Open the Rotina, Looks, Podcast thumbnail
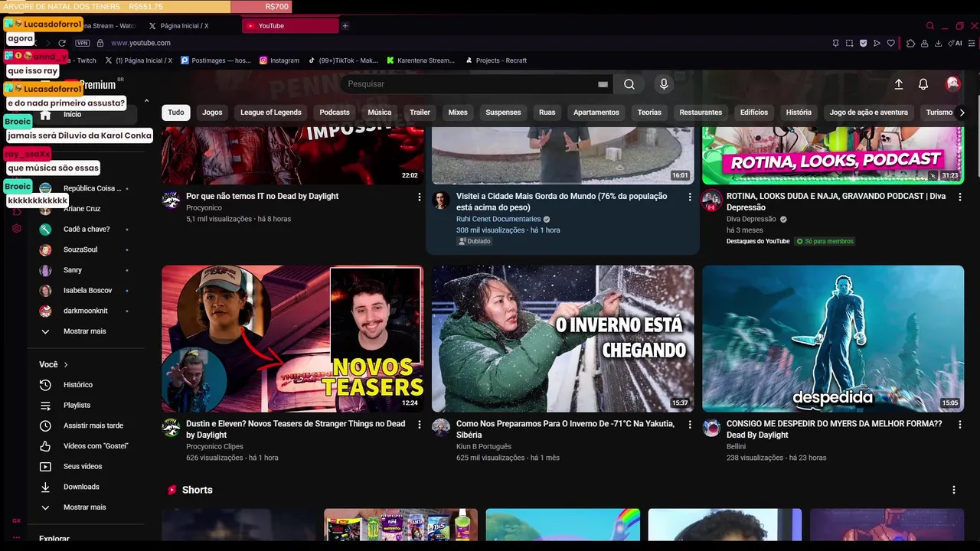Image resolution: width=980 pixels, height=551 pixels. [x=833, y=155]
